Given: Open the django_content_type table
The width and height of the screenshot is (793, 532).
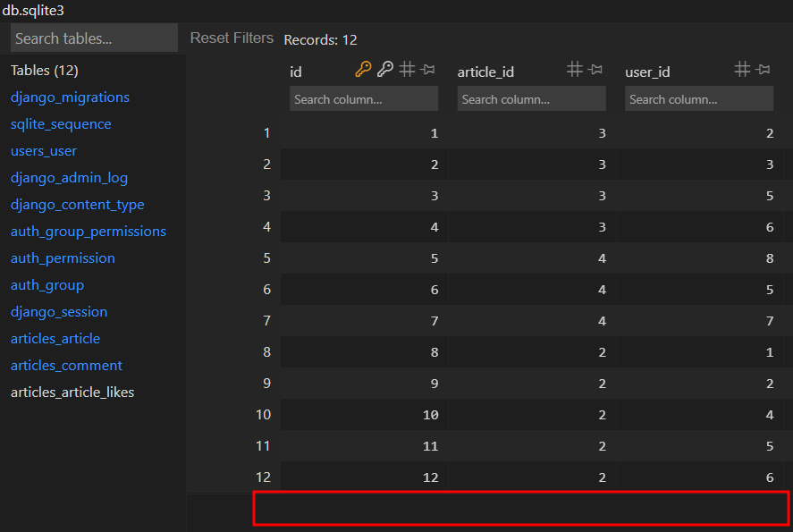Looking at the screenshot, I should 78,204.
